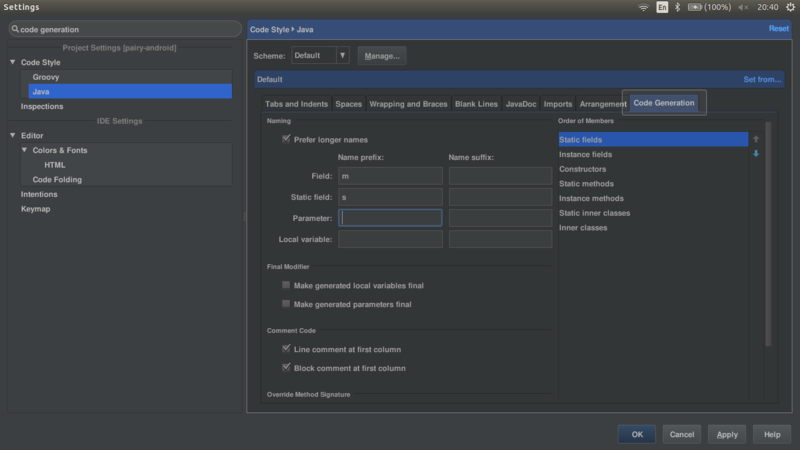This screenshot has height=450, width=800.
Task: Open Code Folding settings
Action: coord(57,180)
